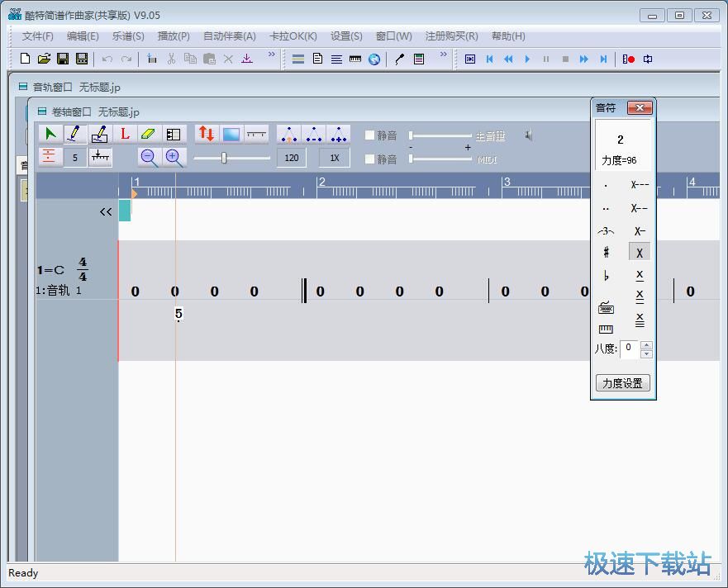Screen dimensions: 728x588
Task: Expand the first toolbar overflow chevron
Action: point(271,55)
